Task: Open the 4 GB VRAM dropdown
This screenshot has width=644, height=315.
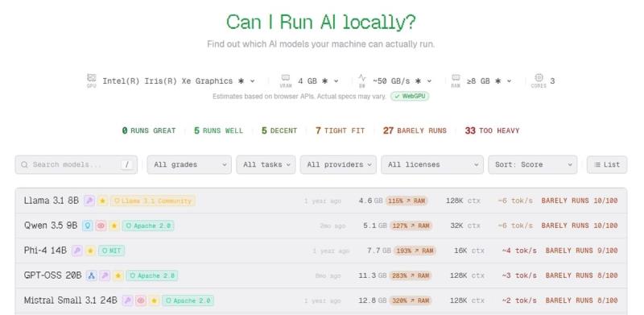Action: point(318,81)
